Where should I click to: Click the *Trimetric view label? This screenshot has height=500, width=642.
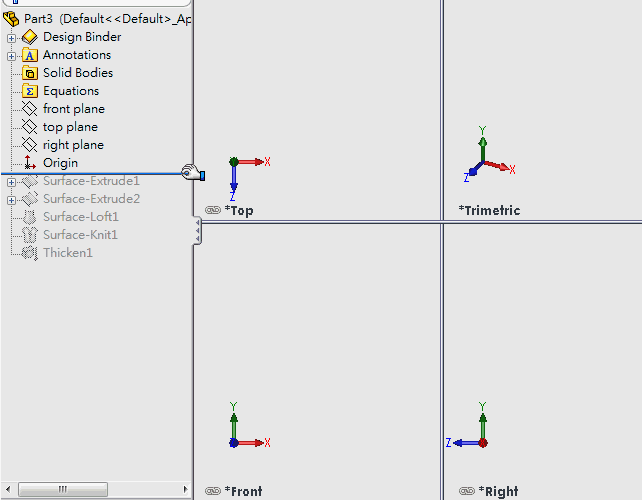click(x=489, y=210)
